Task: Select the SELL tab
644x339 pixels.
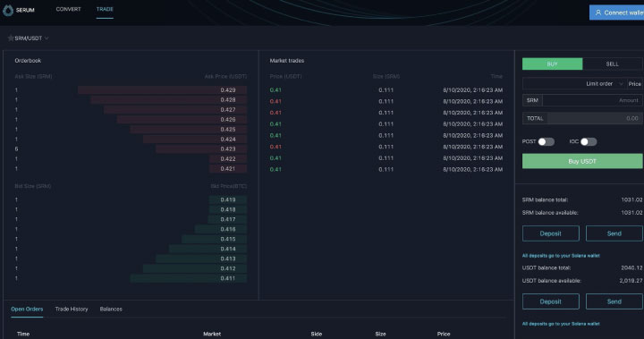Action: 612,64
